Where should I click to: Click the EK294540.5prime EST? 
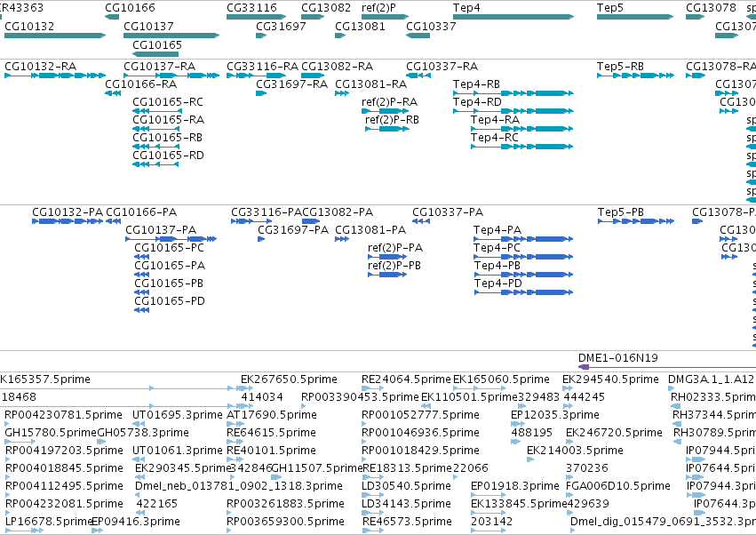(568, 388)
